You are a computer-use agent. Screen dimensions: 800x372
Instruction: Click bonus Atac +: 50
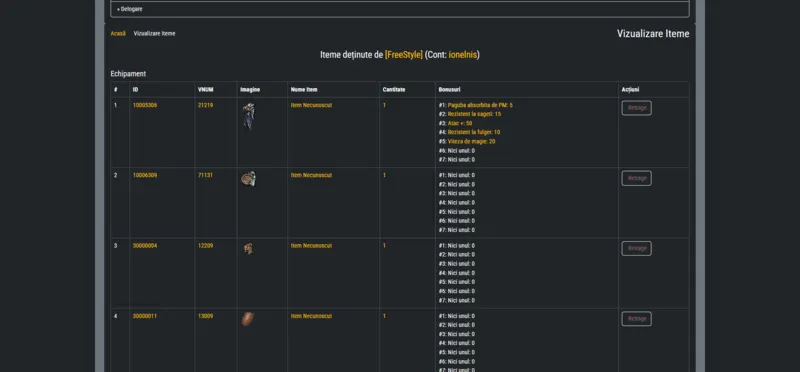460,123
